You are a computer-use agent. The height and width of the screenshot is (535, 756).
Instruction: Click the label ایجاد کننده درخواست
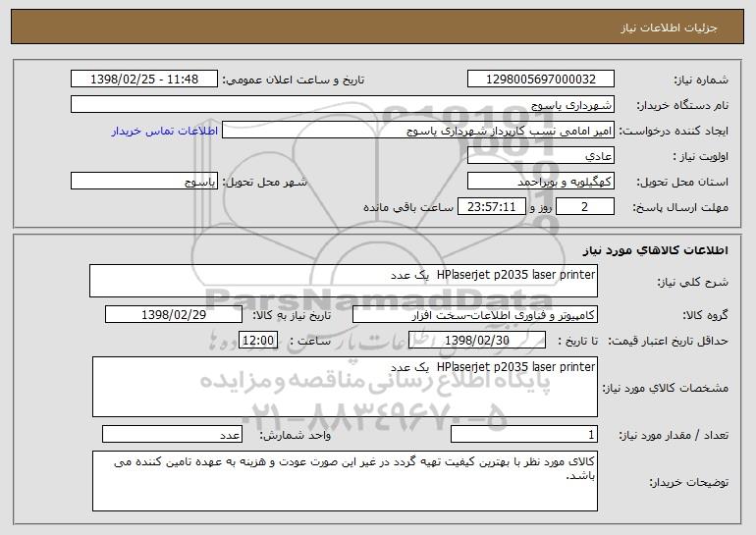click(x=674, y=132)
